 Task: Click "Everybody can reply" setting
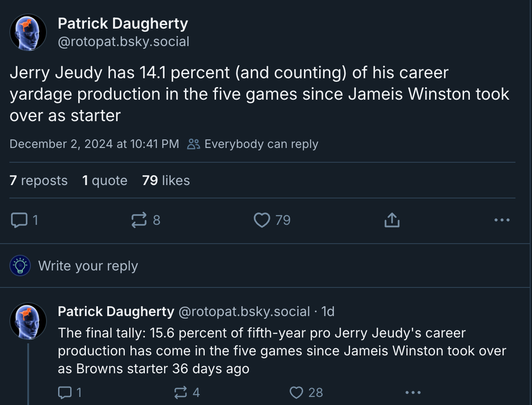point(253,144)
